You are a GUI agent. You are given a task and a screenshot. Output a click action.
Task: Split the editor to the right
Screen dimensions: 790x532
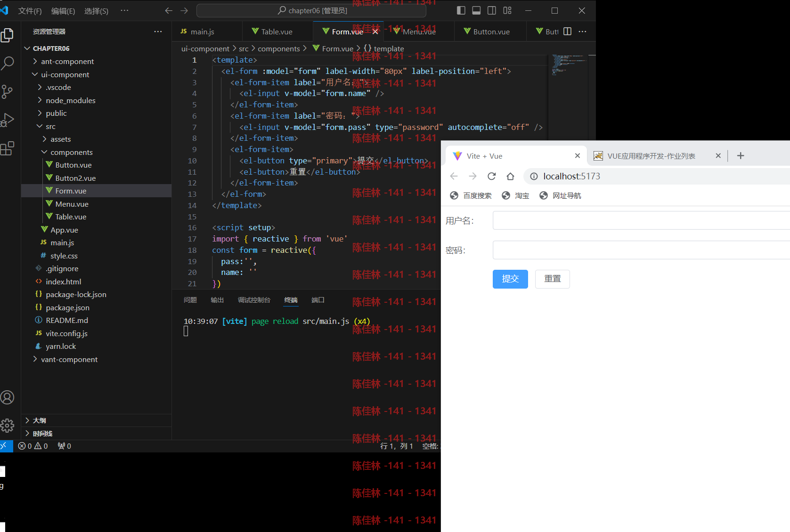pyautogui.click(x=567, y=32)
